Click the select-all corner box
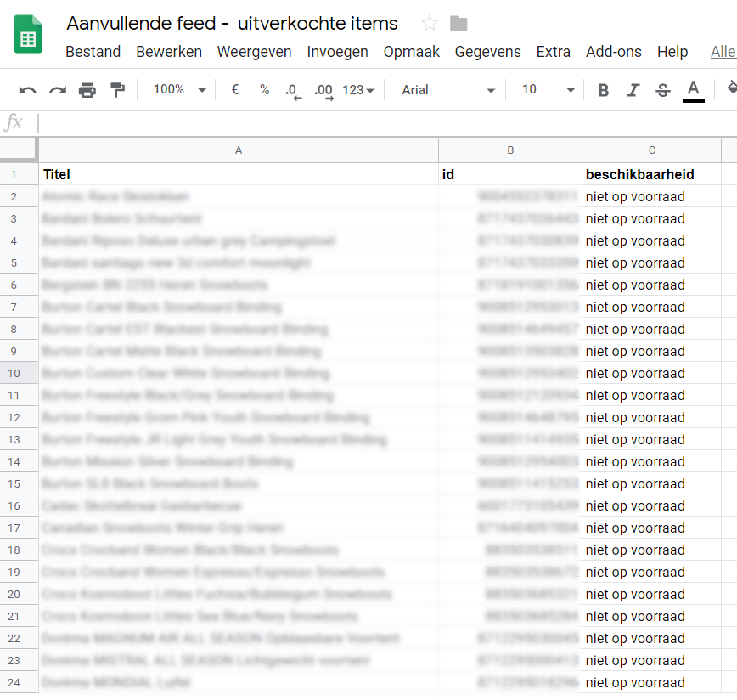The image size is (737, 700). point(18,150)
